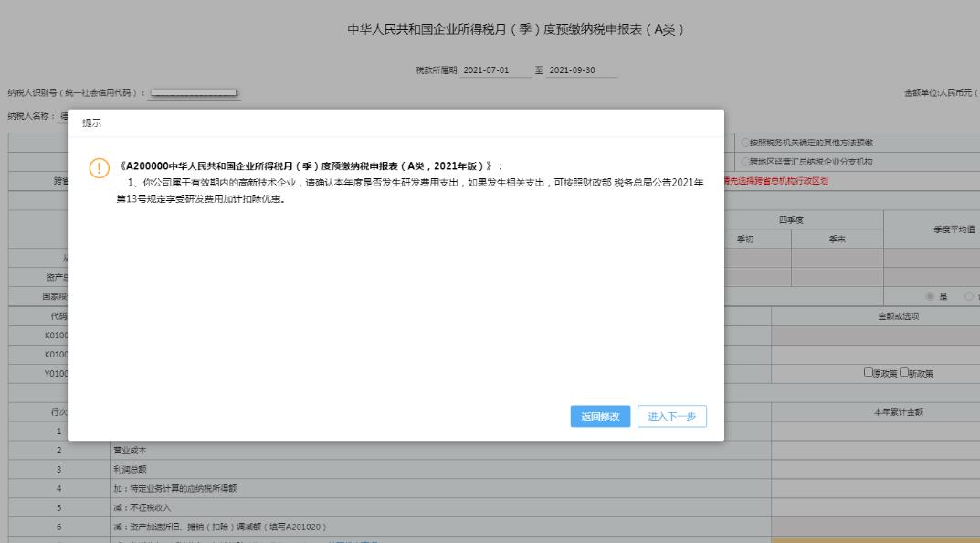The height and width of the screenshot is (543, 980).
Task: Click the 季度平均值 value cell
Action: (x=932, y=258)
